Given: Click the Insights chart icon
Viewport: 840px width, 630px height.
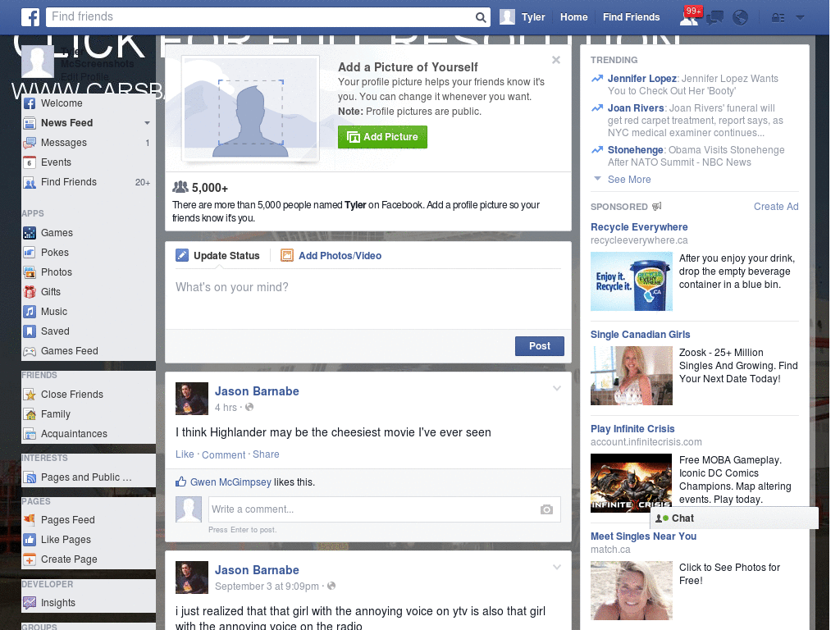Looking at the screenshot, I should pyautogui.click(x=30, y=603).
